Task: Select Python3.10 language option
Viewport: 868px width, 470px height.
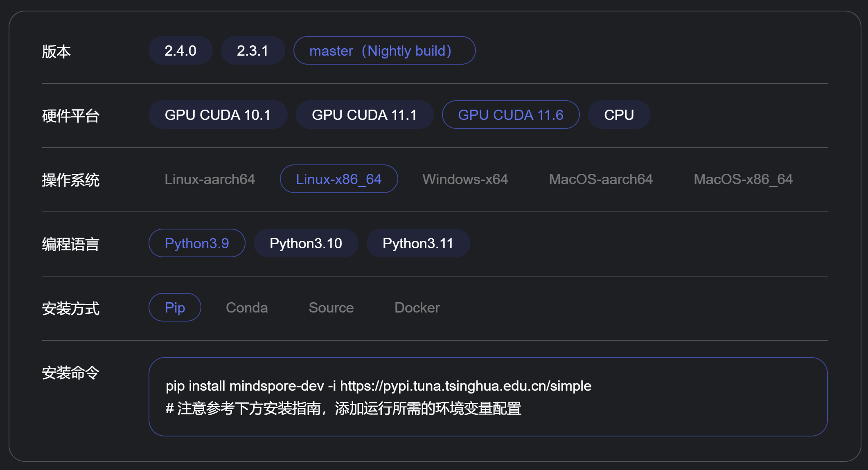Action: point(306,243)
